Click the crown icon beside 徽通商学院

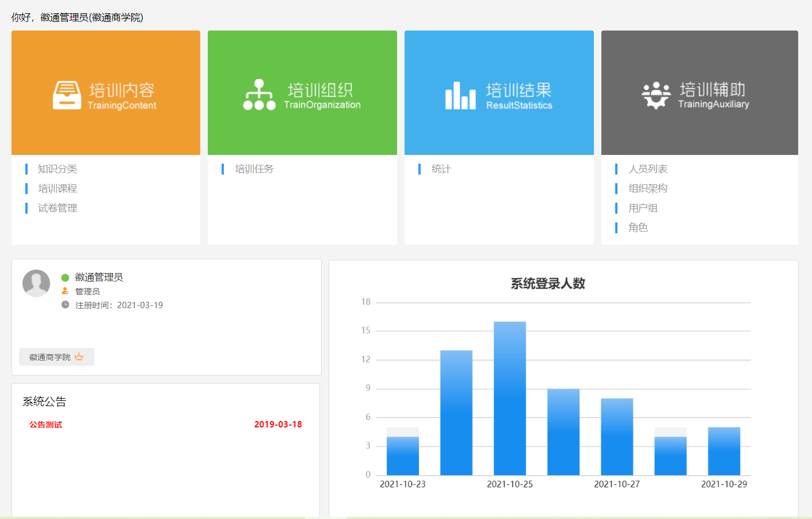(79, 357)
